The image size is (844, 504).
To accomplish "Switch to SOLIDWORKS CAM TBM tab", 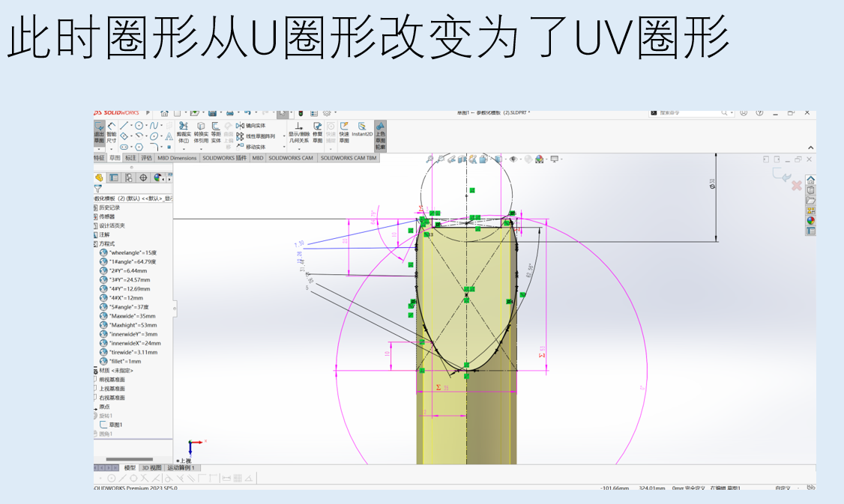I will pyautogui.click(x=349, y=158).
